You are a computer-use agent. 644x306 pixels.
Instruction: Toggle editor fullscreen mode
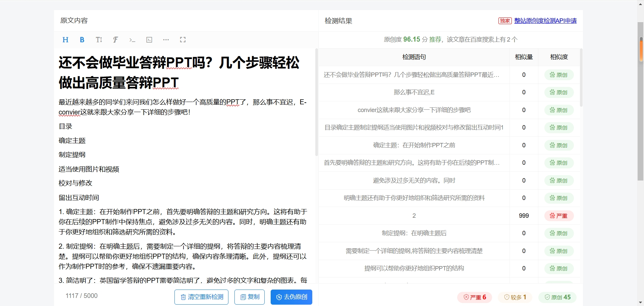point(183,40)
